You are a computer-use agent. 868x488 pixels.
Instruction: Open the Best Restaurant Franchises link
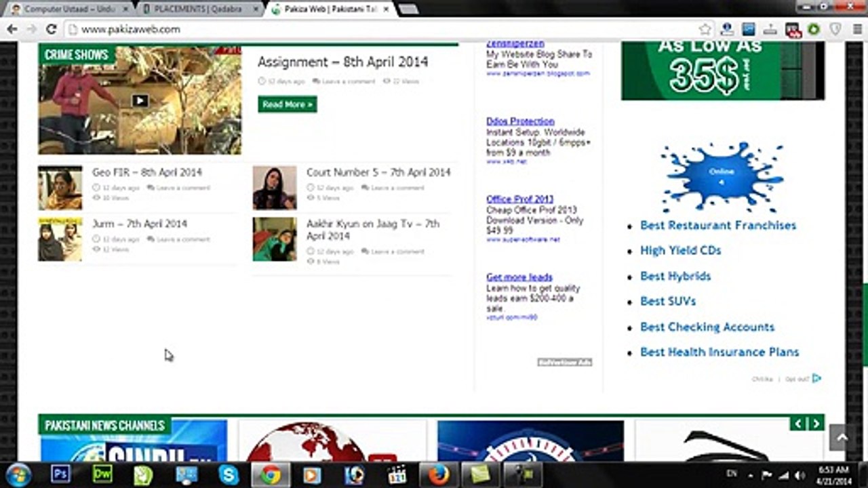click(718, 225)
